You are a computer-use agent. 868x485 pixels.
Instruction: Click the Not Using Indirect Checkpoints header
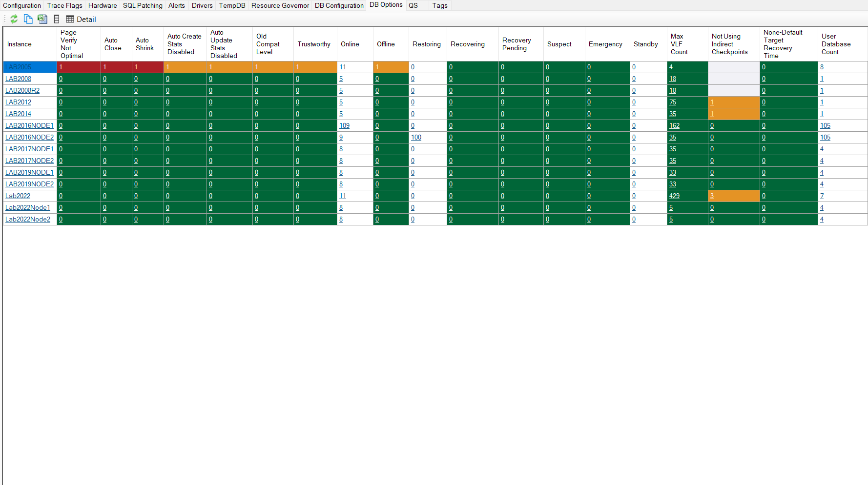(x=734, y=44)
